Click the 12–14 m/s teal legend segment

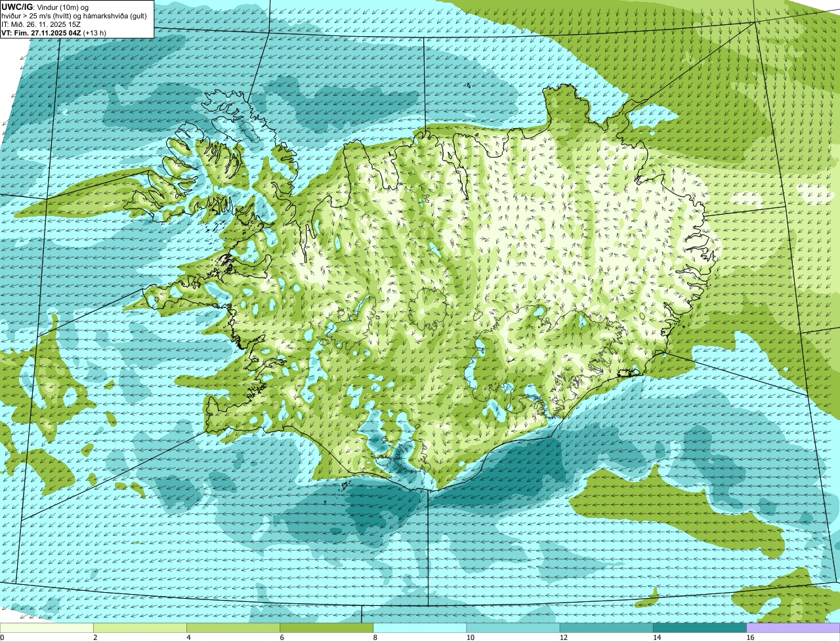click(606, 628)
